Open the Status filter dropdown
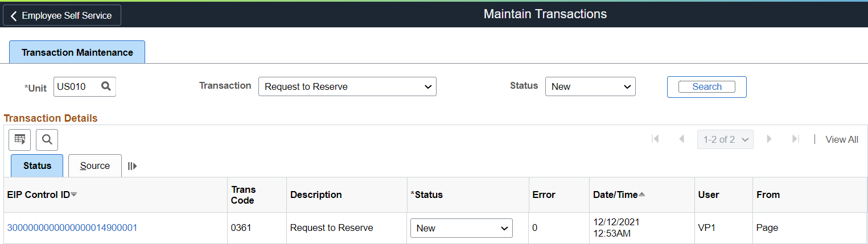 point(590,86)
